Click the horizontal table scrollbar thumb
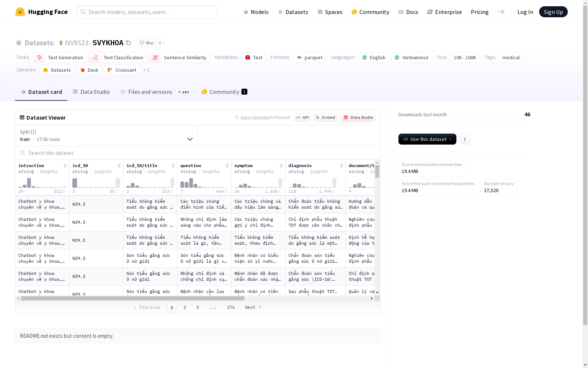588x368 pixels. pyautogui.click(x=132, y=298)
